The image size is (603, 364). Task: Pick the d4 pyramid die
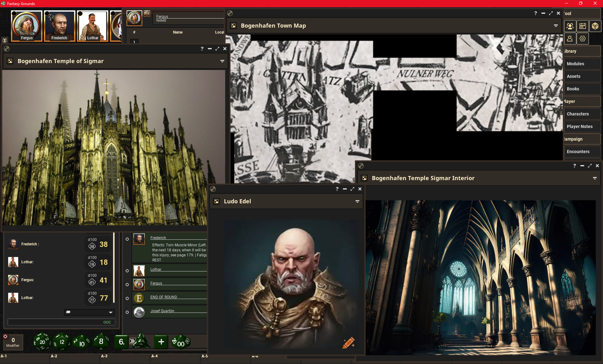142,341
